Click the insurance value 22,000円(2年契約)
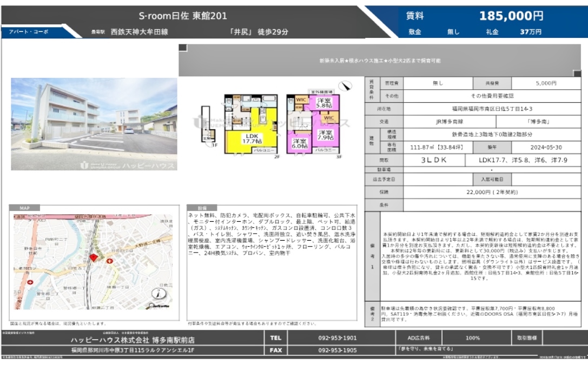 492,192
